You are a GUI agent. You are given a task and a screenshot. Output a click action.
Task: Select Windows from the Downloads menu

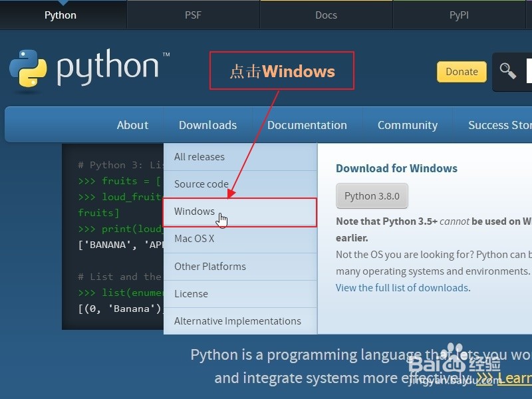[x=194, y=211]
